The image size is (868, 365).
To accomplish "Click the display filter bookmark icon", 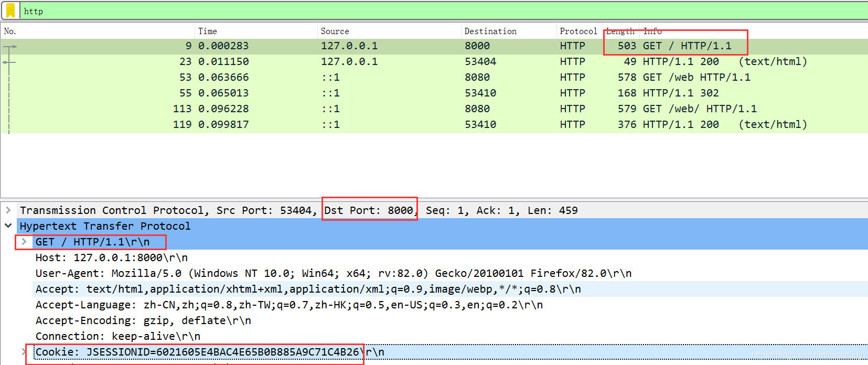I will 10,10.
